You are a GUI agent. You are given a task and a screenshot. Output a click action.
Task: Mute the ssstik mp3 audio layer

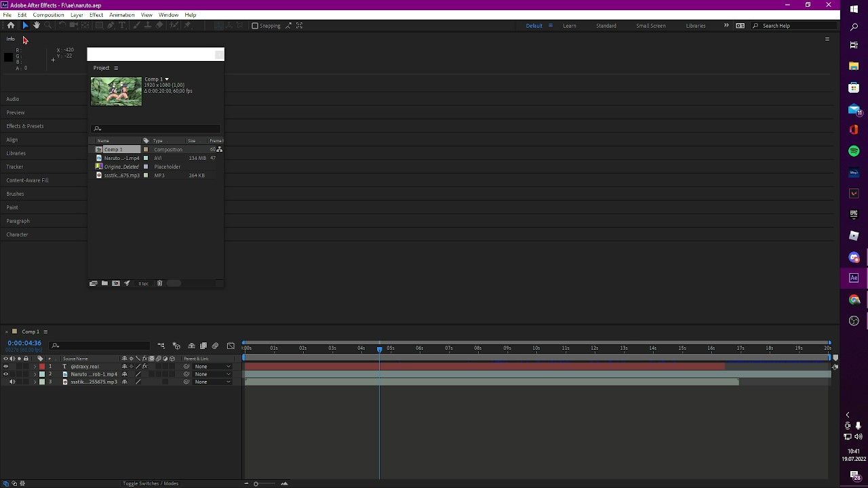(x=12, y=382)
